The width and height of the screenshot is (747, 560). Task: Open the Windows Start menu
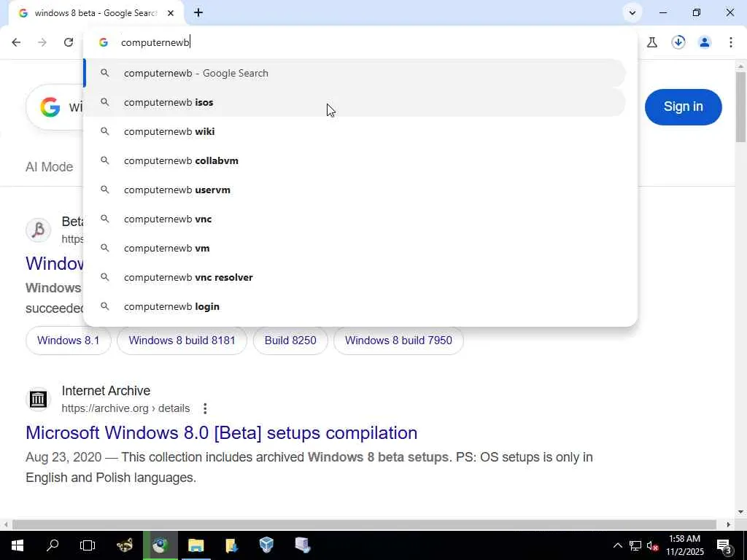pyautogui.click(x=18, y=545)
